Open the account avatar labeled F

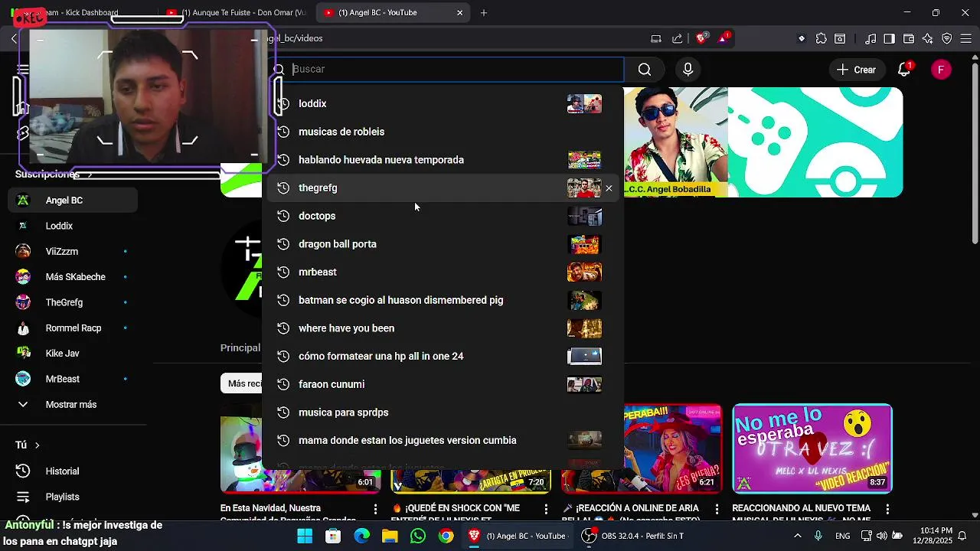tap(941, 70)
